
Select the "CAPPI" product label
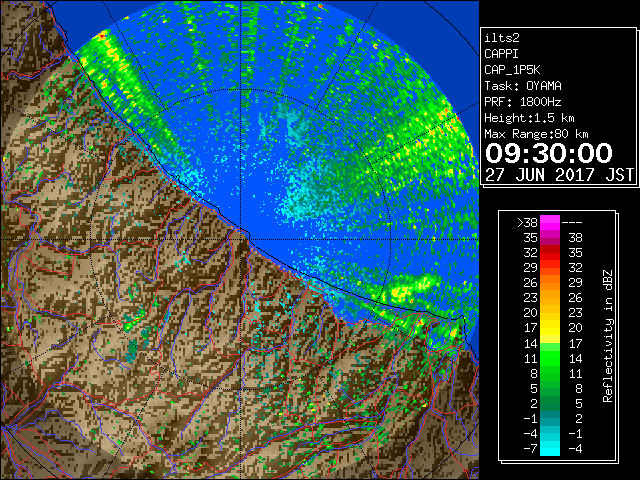point(501,54)
